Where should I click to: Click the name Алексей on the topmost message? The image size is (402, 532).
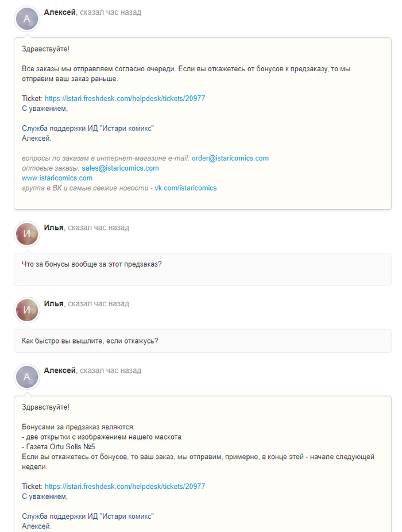(60, 12)
